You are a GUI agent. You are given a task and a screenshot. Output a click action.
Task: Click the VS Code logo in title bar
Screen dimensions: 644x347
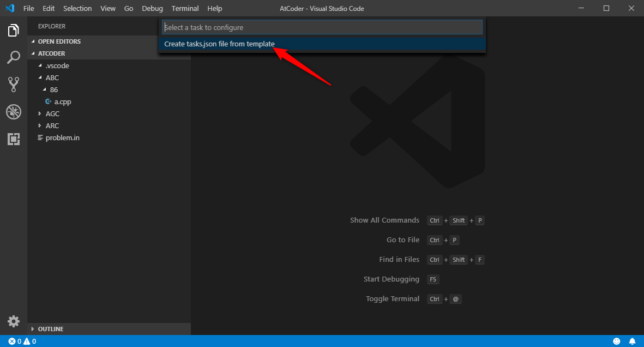click(10, 8)
